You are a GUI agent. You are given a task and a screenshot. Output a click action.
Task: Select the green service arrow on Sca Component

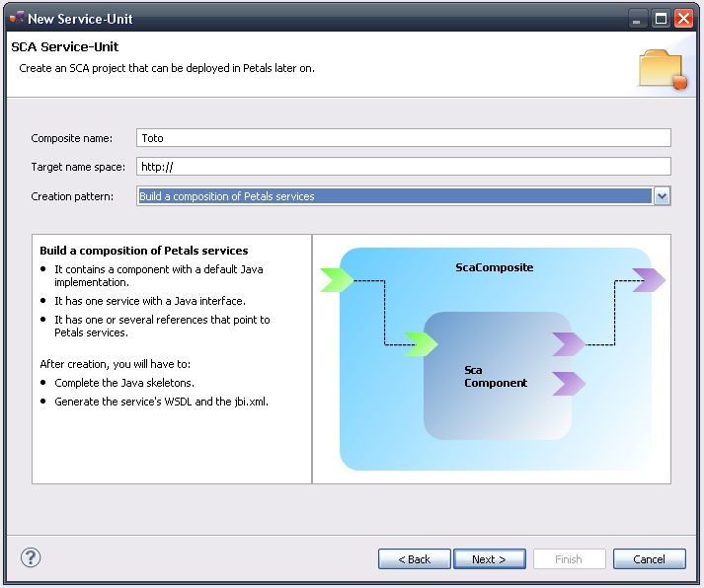coord(421,344)
